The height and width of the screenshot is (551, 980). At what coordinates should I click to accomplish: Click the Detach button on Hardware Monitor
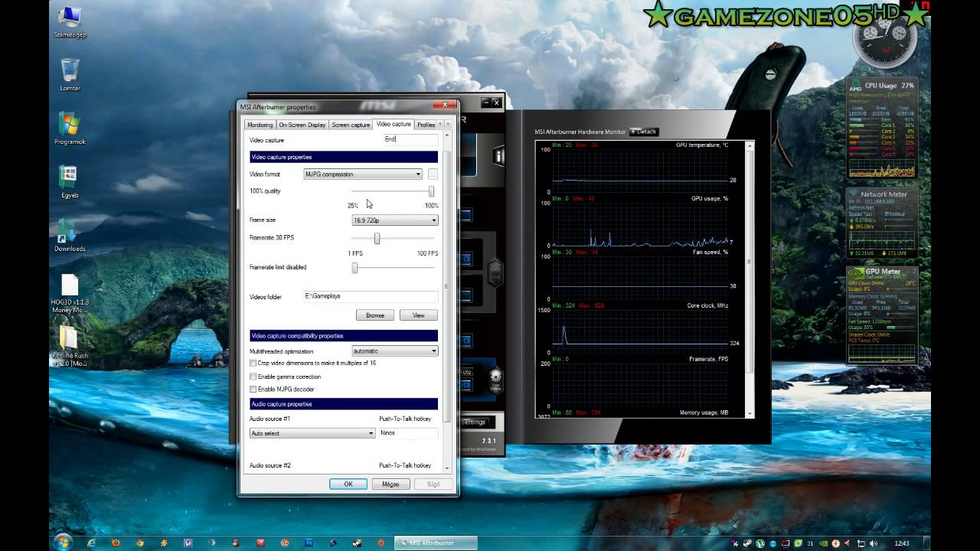644,132
